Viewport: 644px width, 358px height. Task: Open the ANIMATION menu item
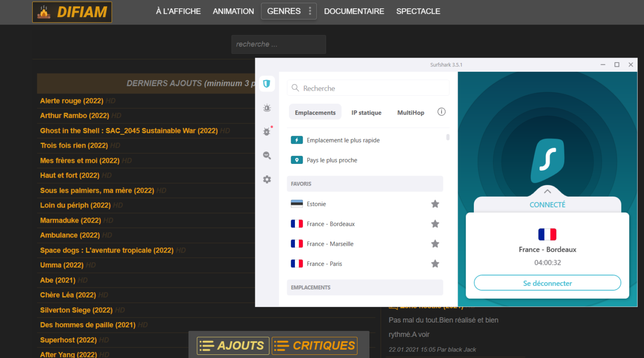click(233, 11)
